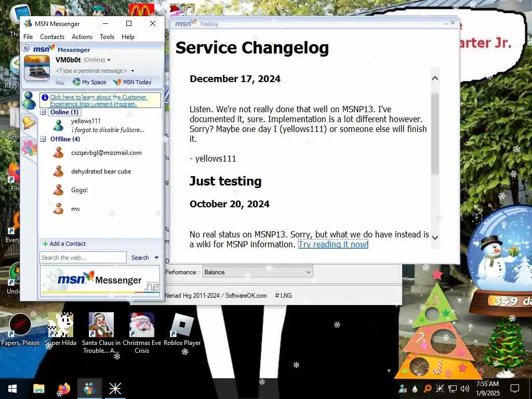The image size is (532, 399).
Task: Open the Performance Balance dropdown
Action: coord(258,272)
